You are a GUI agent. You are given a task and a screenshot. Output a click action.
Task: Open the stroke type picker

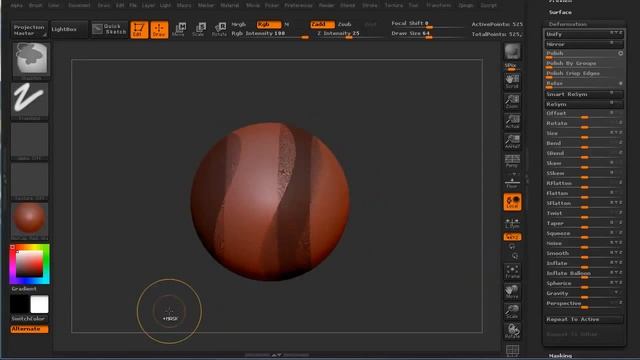pyautogui.click(x=30, y=101)
